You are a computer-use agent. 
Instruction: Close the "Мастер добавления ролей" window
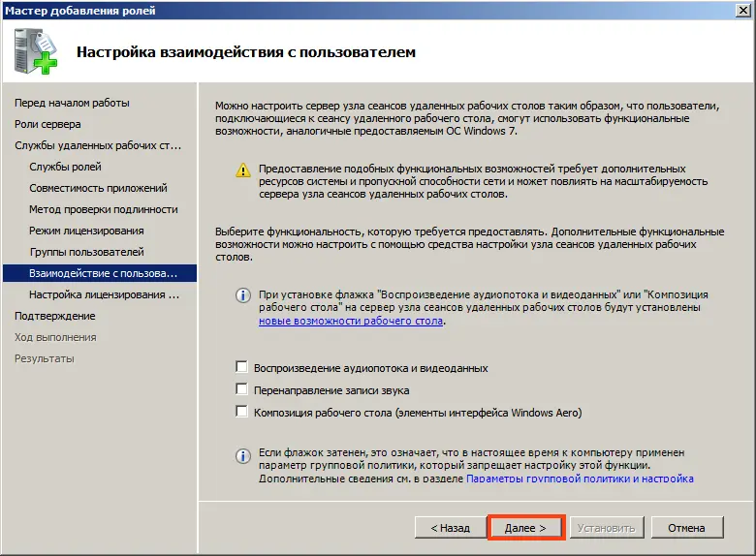coord(743,10)
